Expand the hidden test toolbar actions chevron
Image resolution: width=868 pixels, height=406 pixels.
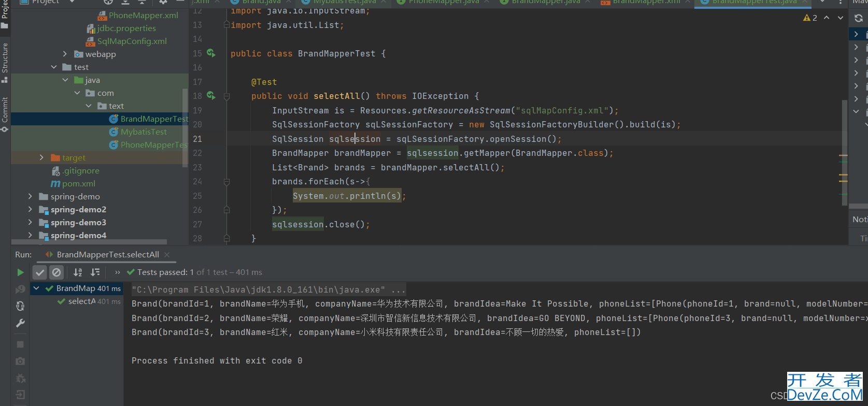pos(118,272)
